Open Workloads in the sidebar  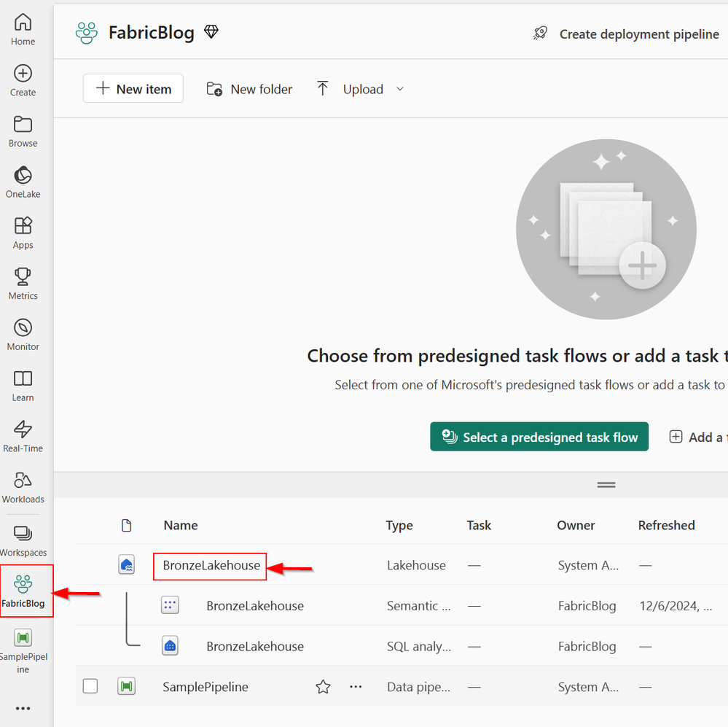pos(23,487)
